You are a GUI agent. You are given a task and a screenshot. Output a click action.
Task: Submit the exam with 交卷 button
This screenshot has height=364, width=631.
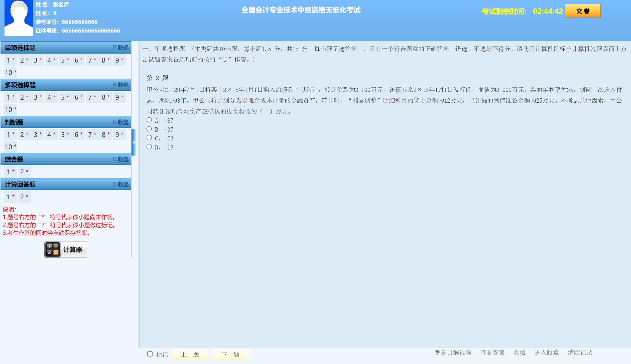point(582,11)
